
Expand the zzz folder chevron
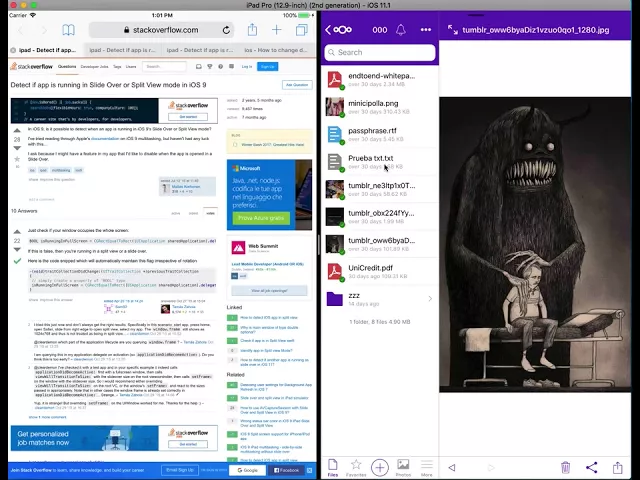[x=430, y=299]
